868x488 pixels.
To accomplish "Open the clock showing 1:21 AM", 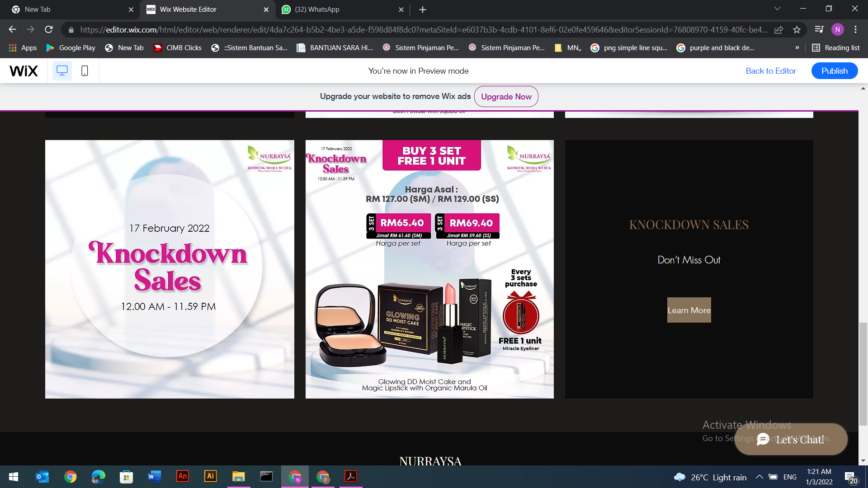I will tap(819, 477).
